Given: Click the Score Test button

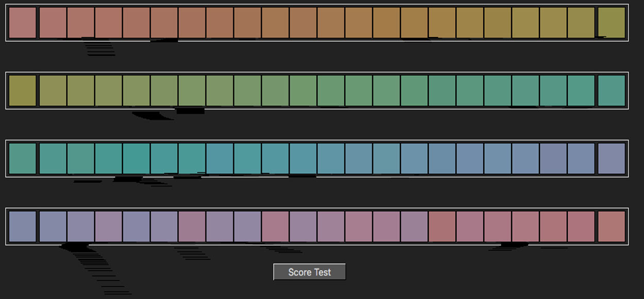Looking at the screenshot, I should click(x=309, y=272).
